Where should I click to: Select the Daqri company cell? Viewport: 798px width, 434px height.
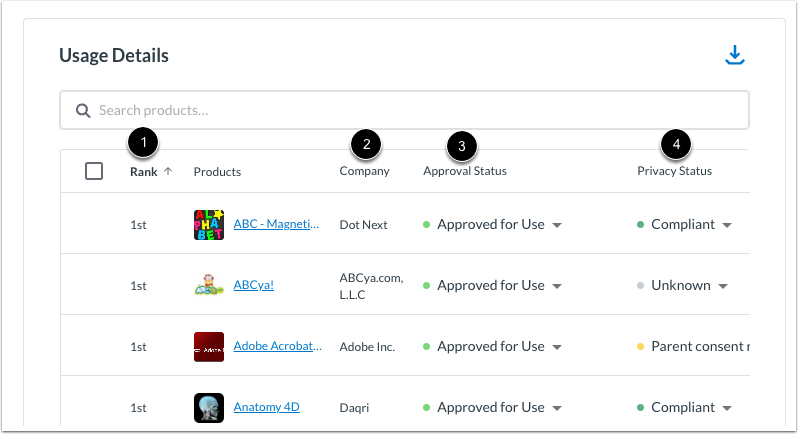click(x=354, y=408)
